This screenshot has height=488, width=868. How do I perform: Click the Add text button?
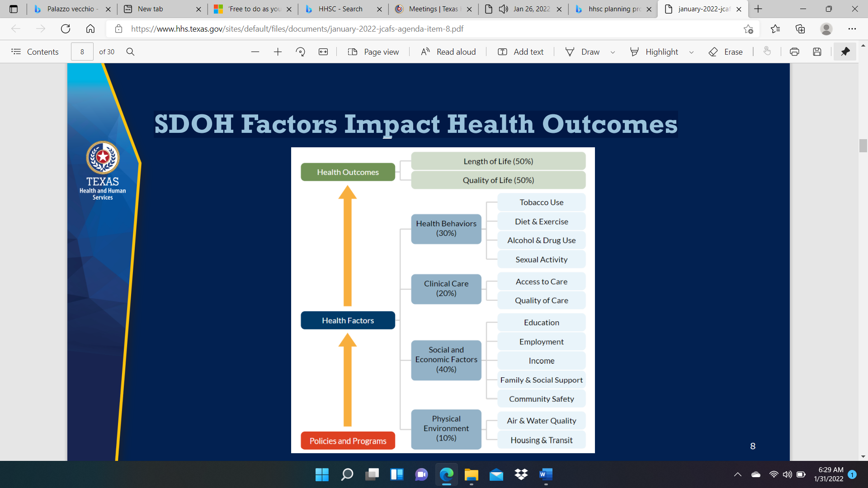tap(520, 52)
